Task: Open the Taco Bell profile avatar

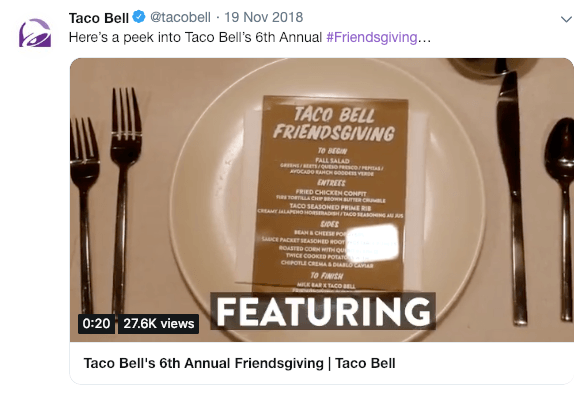Action: tap(35, 33)
